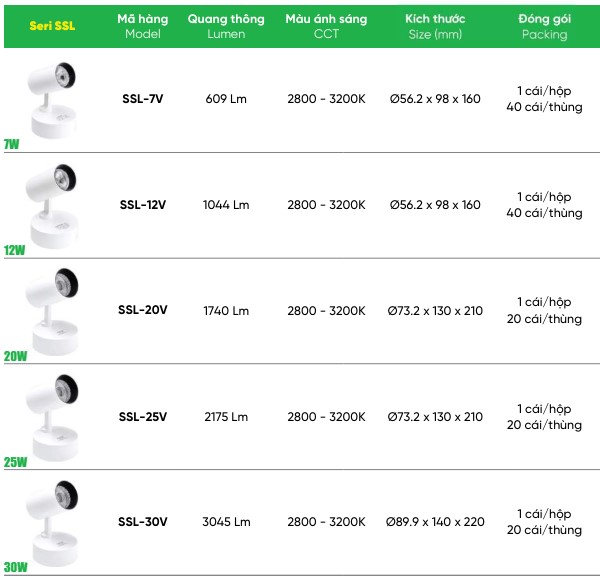The height and width of the screenshot is (576, 600).
Task: Click the '1044 Lm' lumen value
Action: [226, 205]
